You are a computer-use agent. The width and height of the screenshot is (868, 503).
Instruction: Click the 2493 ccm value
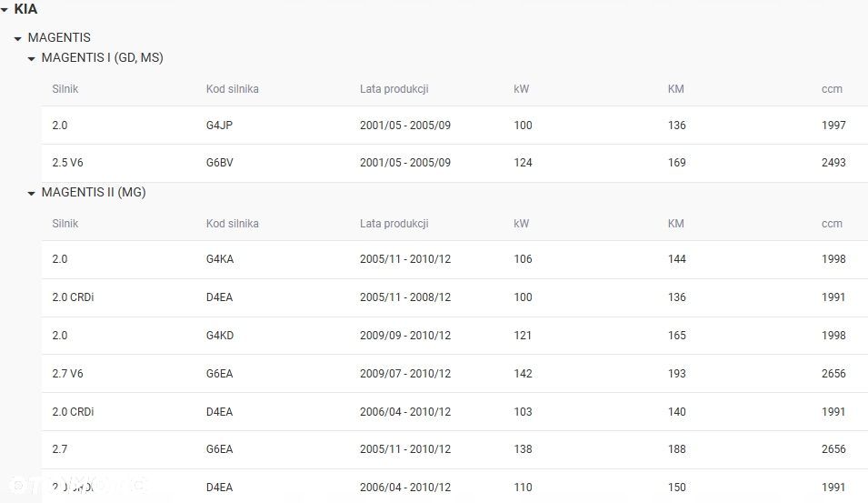[x=833, y=163]
